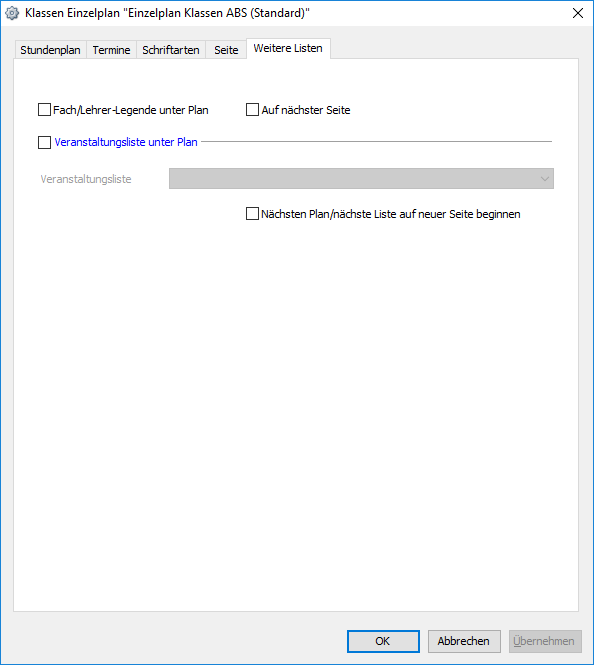
Task: Close the Klassen Einzelplan dialog
Action: pyautogui.click(x=577, y=13)
